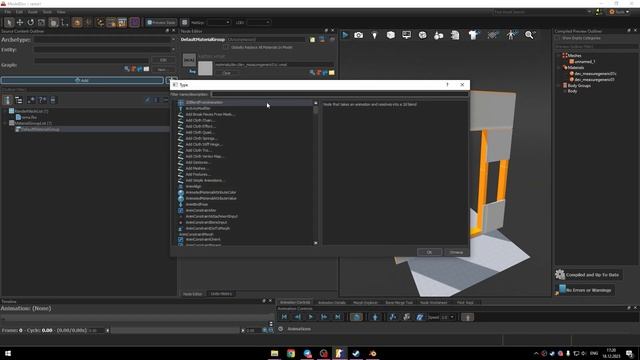
Task: Click the yellow note icon in Node Editor header
Action: tap(312, 40)
